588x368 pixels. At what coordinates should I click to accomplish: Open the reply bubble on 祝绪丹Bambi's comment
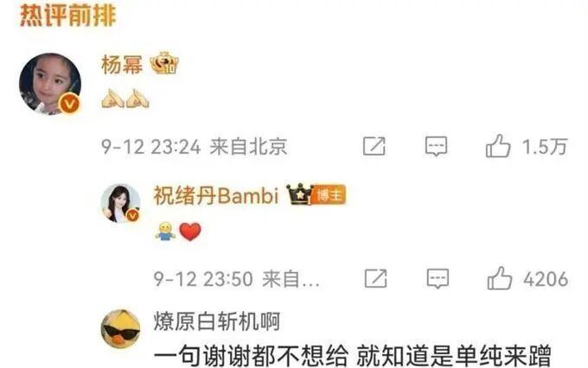[438, 279]
